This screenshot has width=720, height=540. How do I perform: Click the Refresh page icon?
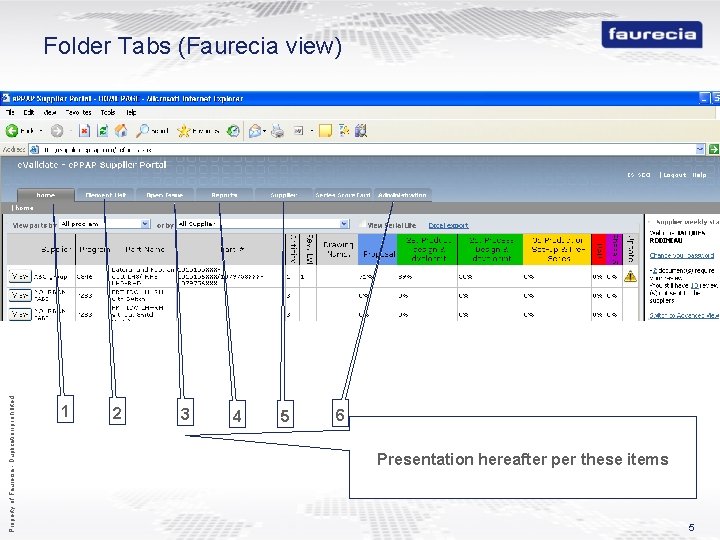tap(103, 131)
